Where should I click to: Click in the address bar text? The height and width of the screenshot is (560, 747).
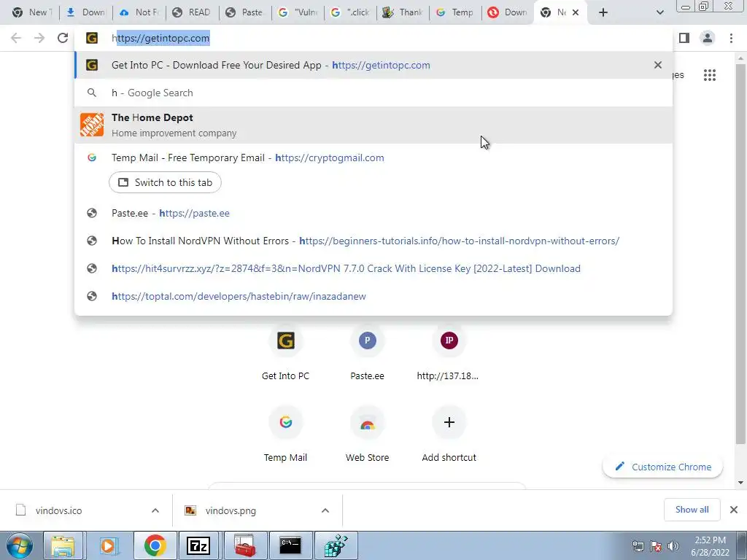[160, 38]
